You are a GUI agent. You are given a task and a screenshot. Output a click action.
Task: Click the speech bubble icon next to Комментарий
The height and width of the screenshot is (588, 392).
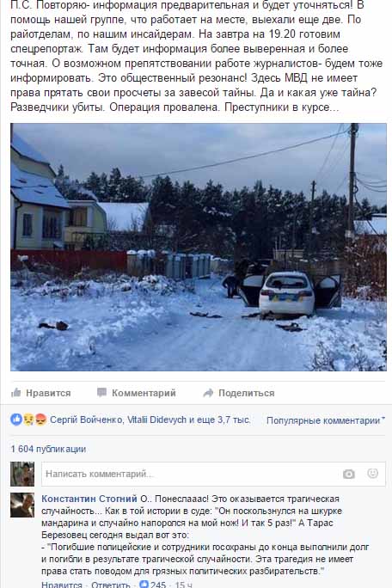click(101, 392)
